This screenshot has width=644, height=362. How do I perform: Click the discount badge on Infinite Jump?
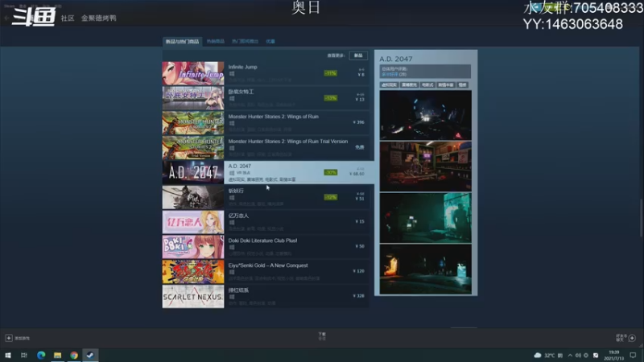(x=331, y=73)
